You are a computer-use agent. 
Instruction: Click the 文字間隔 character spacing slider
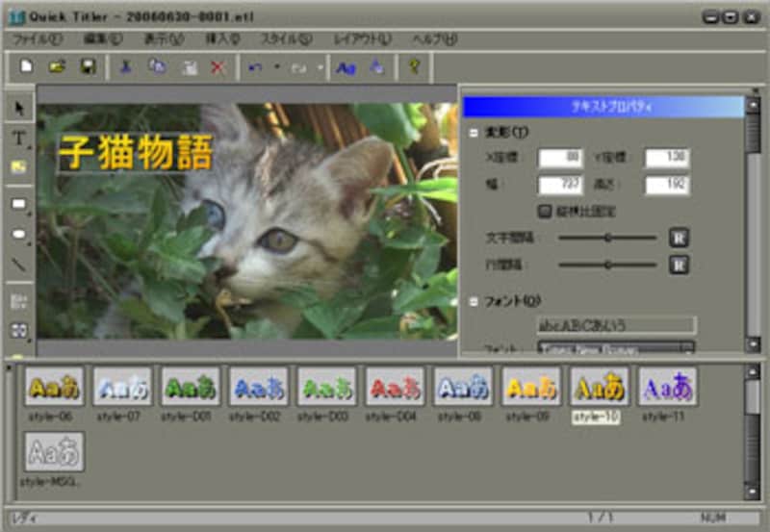607,238
